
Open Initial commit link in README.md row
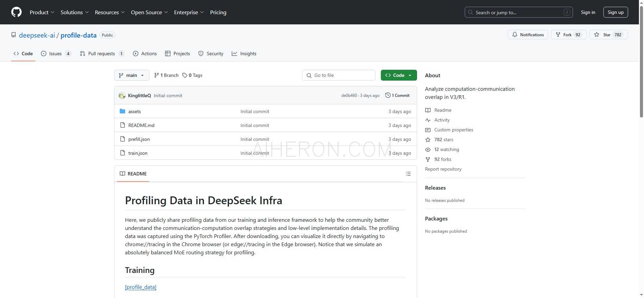255,125
